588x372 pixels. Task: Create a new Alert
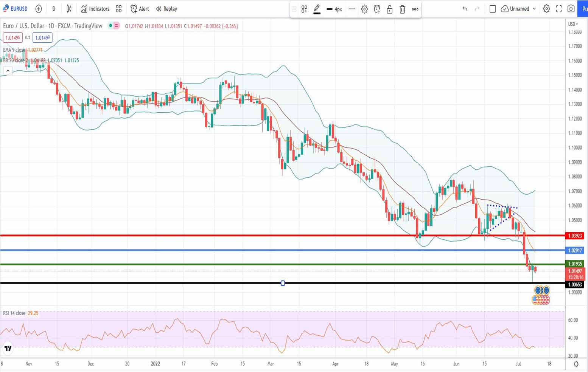point(140,9)
